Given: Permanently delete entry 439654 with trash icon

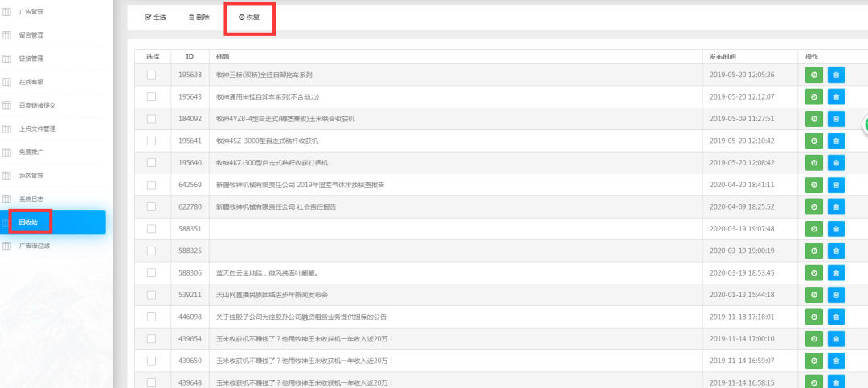Looking at the screenshot, I should [836, 339].
